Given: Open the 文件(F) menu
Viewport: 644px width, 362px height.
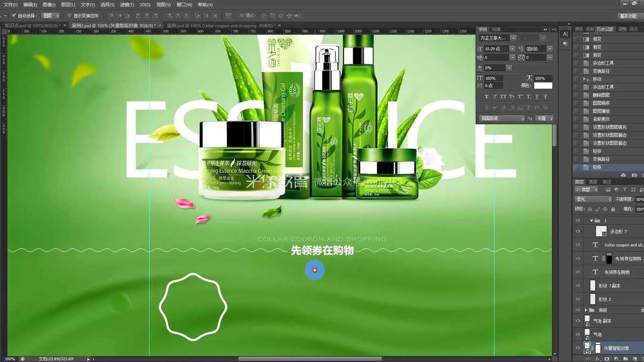Looking at the screenshot, I should coord(11,5).
